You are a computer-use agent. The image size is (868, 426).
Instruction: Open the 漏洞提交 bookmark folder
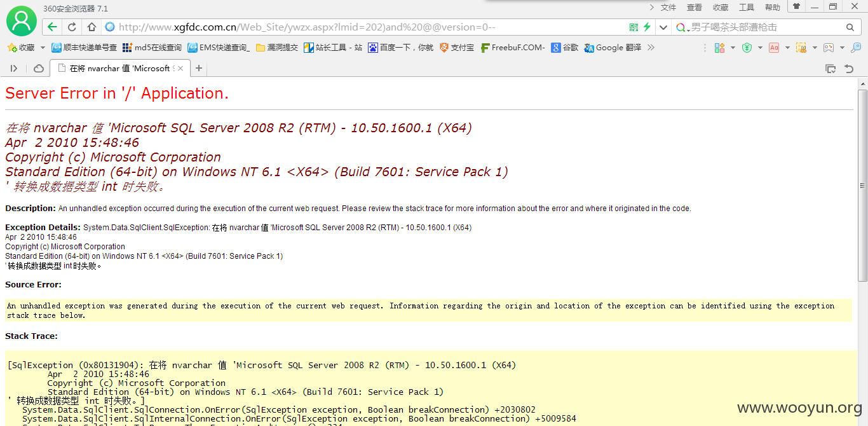pyautogui.click(x=277, y=48)
